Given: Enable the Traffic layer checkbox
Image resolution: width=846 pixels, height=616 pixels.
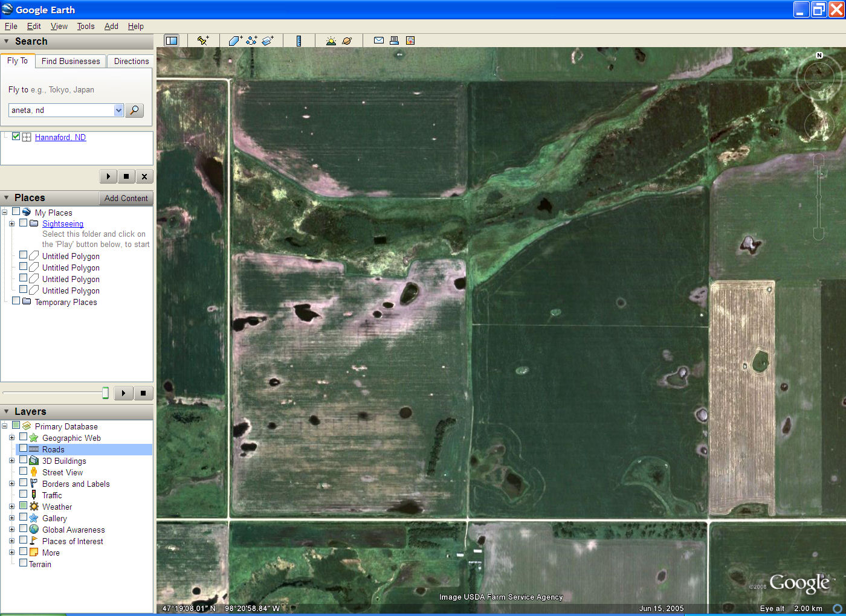Looking at the screenshot, I should point(23,495).
